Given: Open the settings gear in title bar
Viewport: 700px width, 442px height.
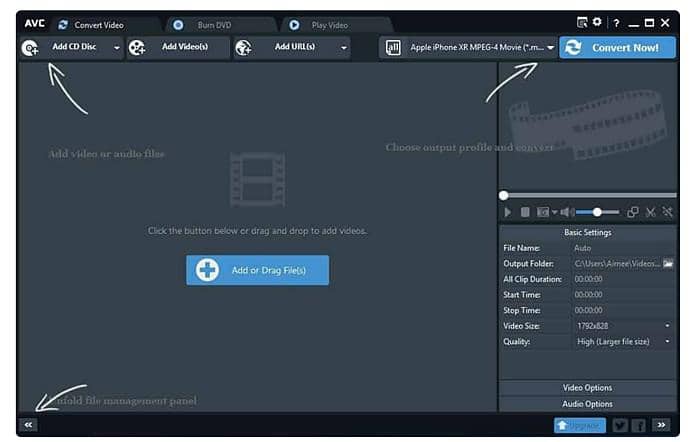Looking at the screenshot, I should pyautogui.click(x=597, y=22).
